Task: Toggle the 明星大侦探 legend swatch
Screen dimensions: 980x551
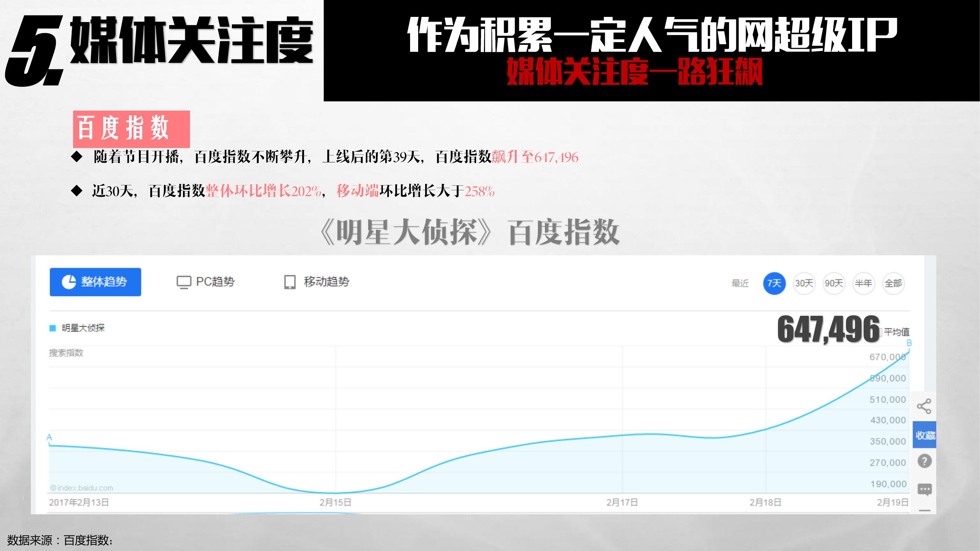Action: (53, 328)
